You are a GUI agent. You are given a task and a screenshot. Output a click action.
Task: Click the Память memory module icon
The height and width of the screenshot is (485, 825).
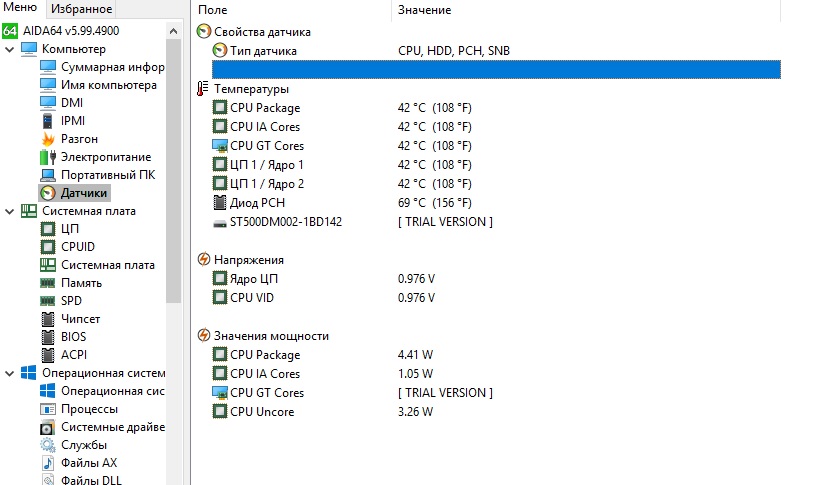(x=48, y=283)
